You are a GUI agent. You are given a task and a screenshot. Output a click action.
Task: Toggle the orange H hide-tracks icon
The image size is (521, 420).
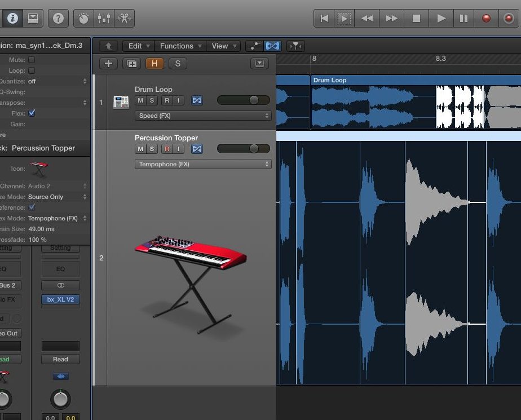pos(154,63)
